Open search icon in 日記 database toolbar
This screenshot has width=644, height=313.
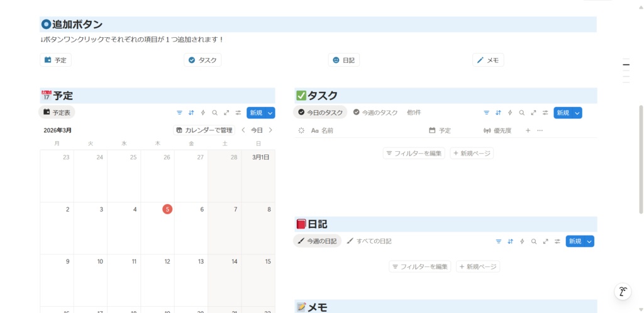point(533,241)
